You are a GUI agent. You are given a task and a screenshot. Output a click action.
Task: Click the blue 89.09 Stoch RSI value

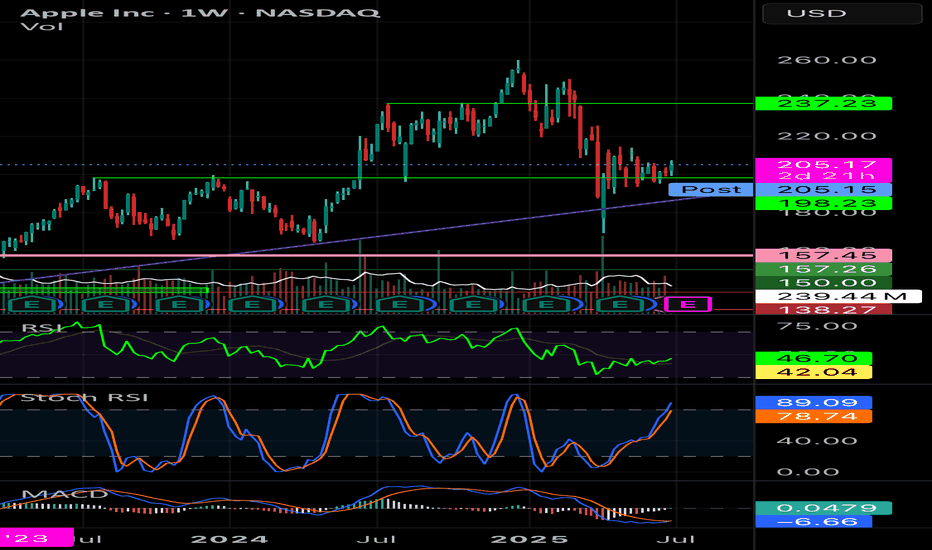pos(813,403)
